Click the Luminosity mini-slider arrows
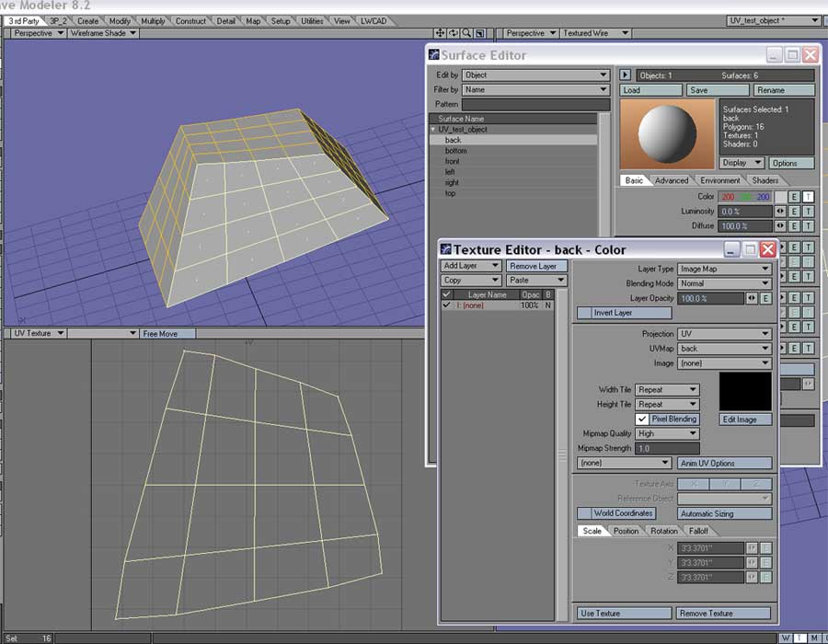Viewport: 828px width, 644px height. point(780,212)
